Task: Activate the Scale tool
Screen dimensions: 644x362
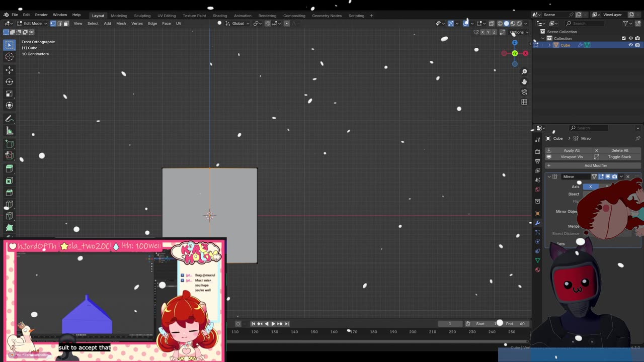Action: pyautogui.click(x=9, y=94)
